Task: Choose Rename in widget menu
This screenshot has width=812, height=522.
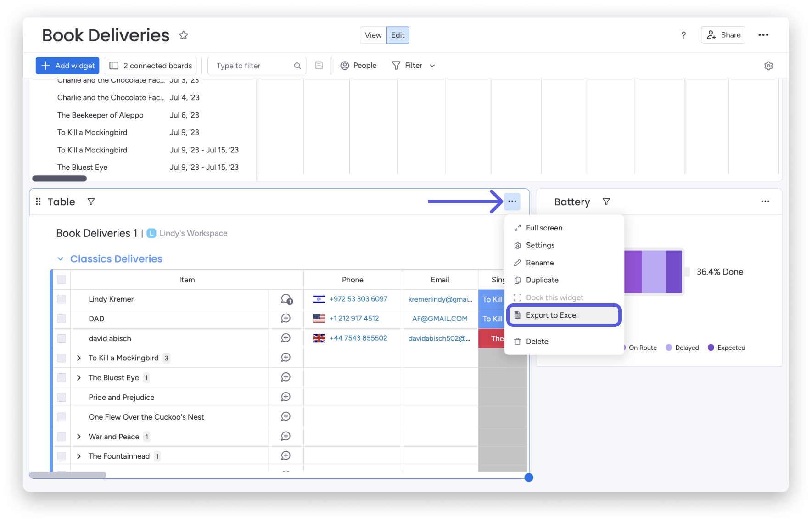Action: tap(565, 263)
